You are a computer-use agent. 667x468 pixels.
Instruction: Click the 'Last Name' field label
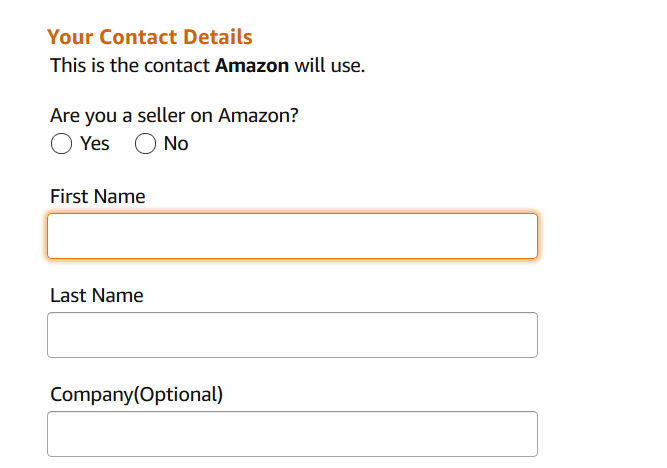(97, 295)
